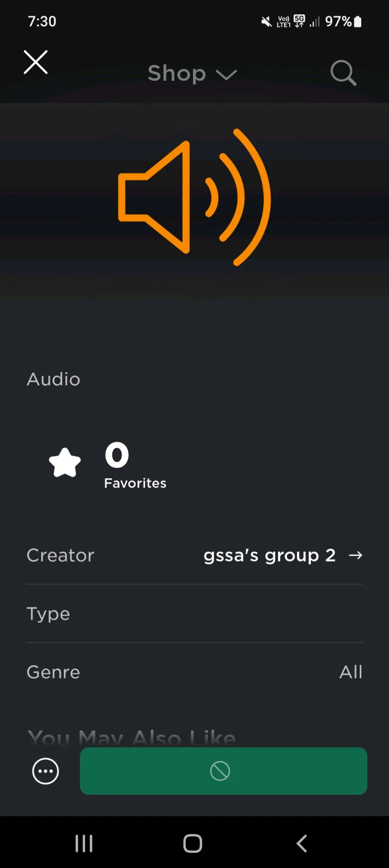Tap the Audio item title
389x868 pixels.
point(53,379)
